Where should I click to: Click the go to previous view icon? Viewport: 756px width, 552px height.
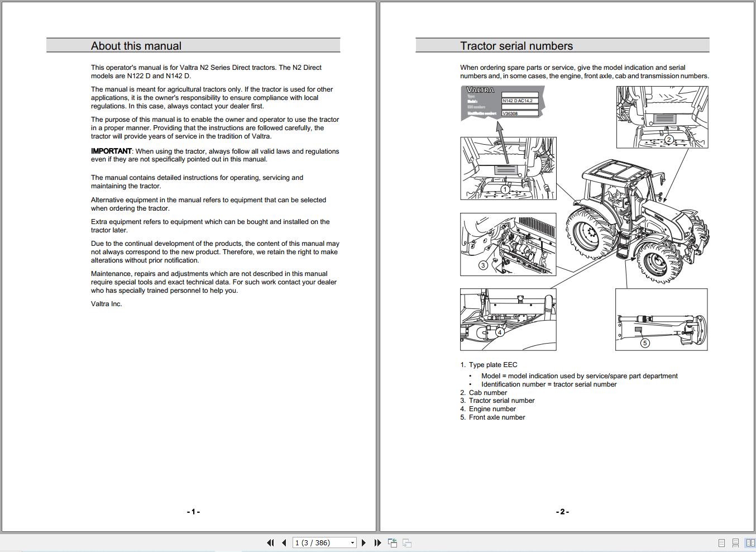click(393, 543)
